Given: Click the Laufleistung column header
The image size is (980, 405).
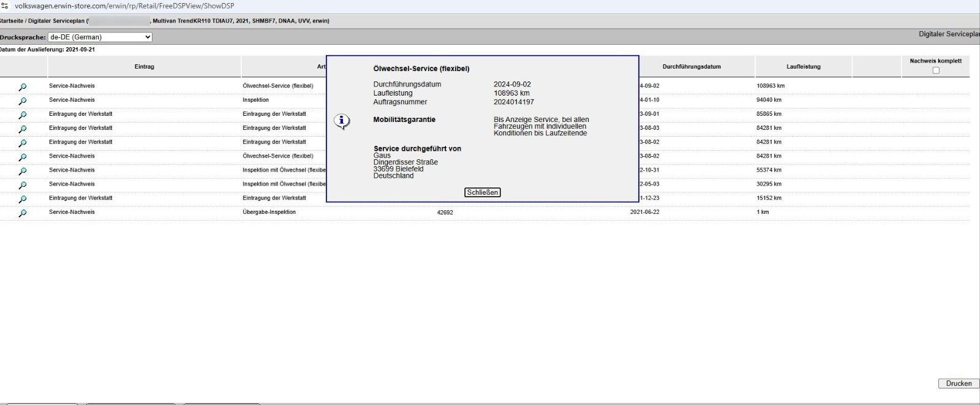Looking at the screenshot, I should coord(803,67).
